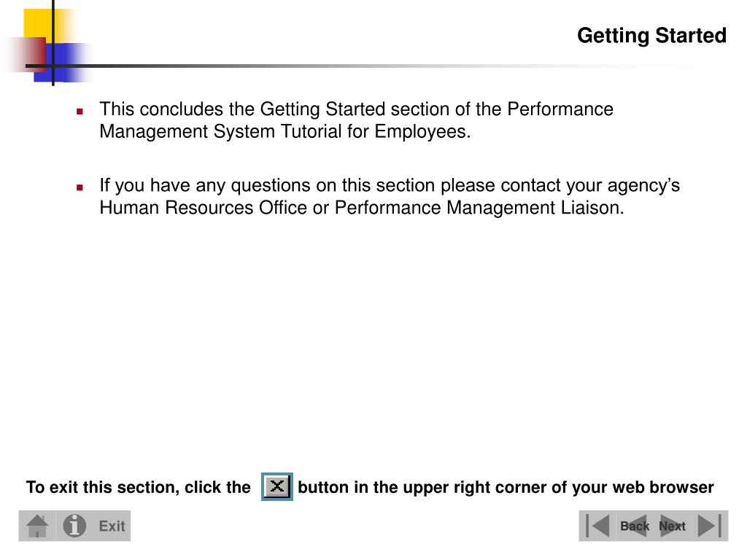Click the Exit button in bottom bar

[x=112, y=526]
